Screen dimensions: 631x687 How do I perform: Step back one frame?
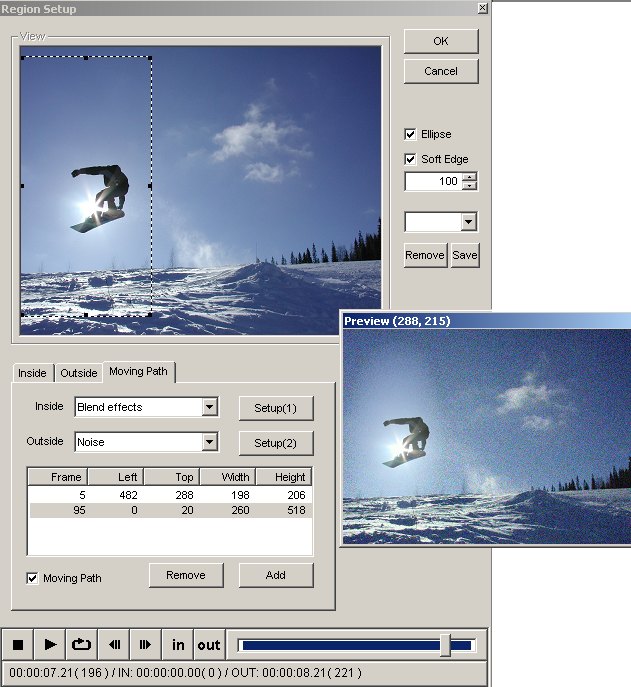(114, 645)
